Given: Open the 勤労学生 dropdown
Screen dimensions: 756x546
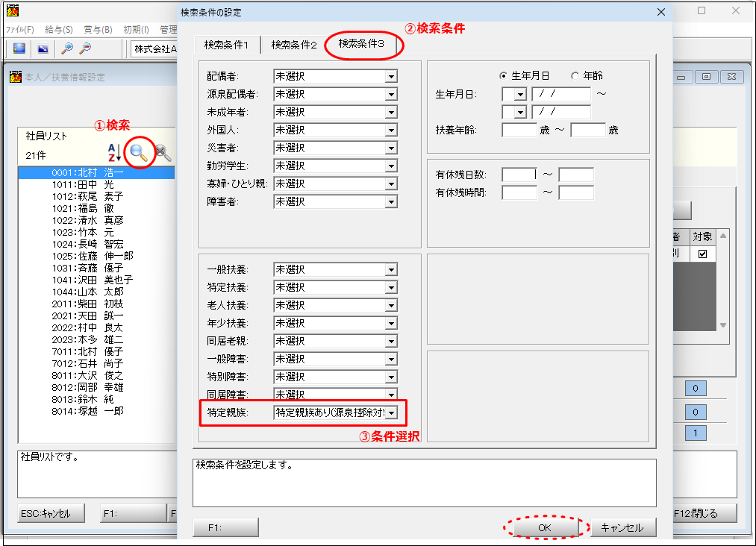Looking at the screenshot, I should (x=391, y=166).
